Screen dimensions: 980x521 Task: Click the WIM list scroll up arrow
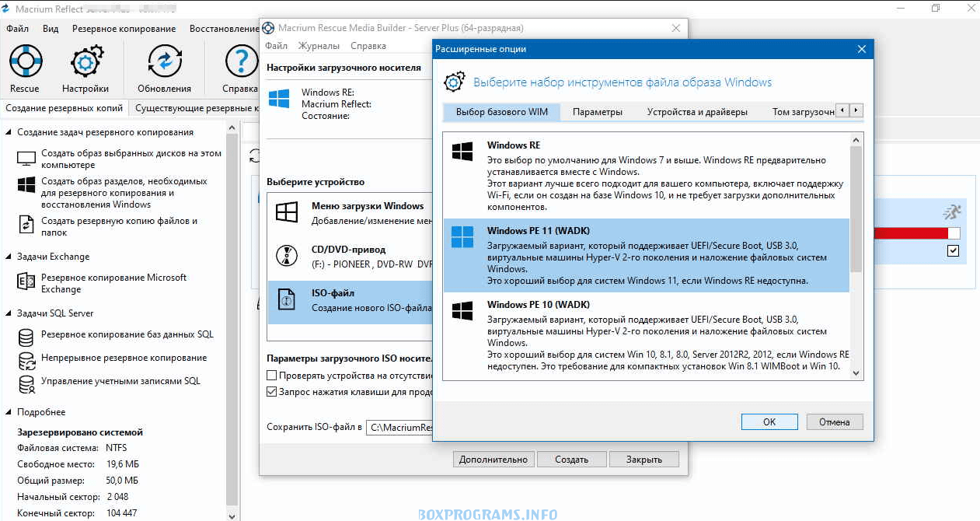tap(856, 139)
